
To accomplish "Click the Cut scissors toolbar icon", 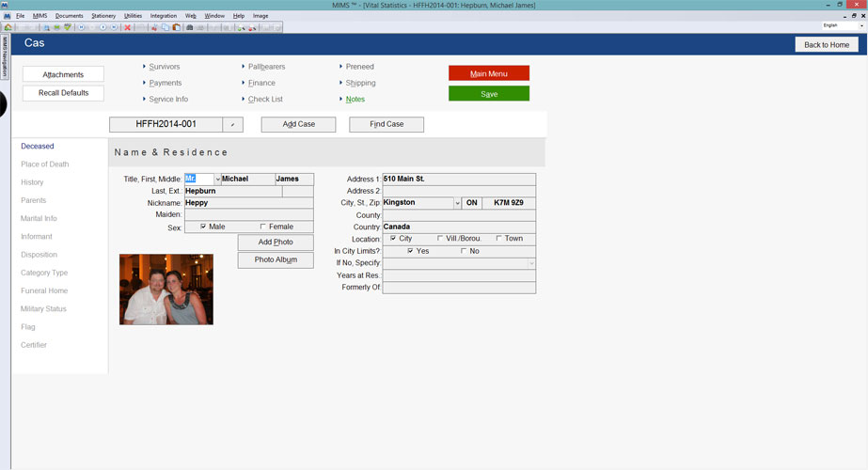I will click(154, 27).
